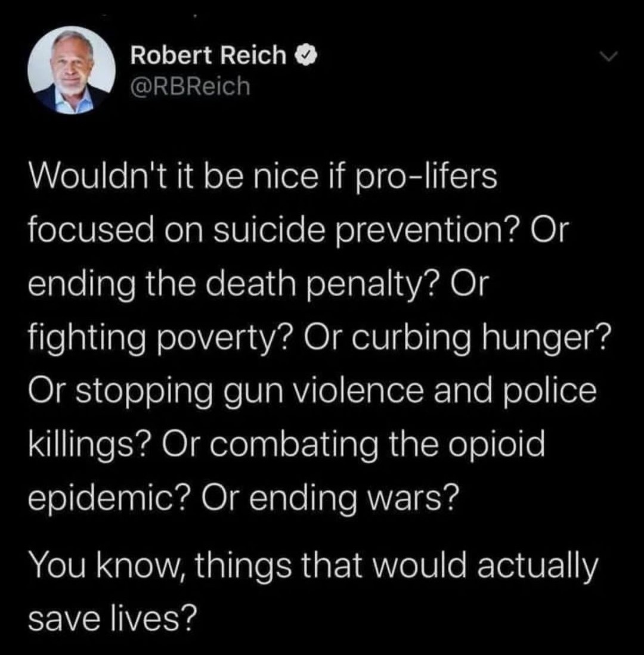644x655 pixels.
Task: Click the @RBReich handle
Action: click(189, 86)
